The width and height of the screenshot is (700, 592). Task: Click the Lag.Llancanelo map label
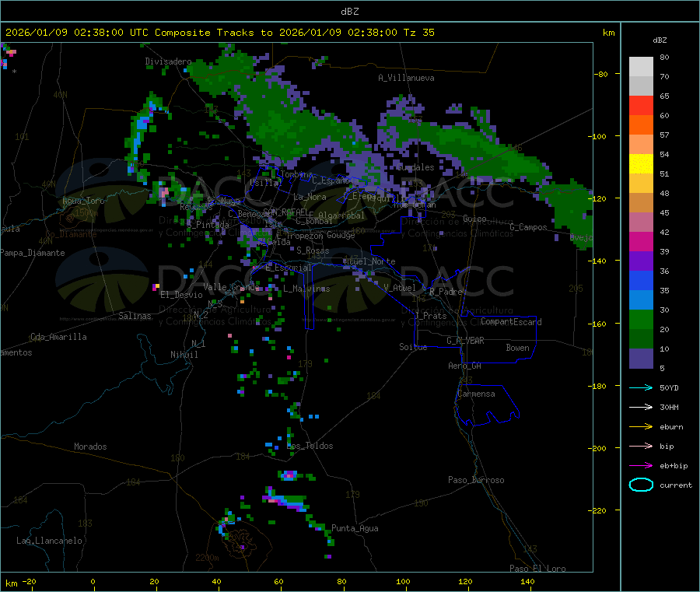tap(50, 541)
